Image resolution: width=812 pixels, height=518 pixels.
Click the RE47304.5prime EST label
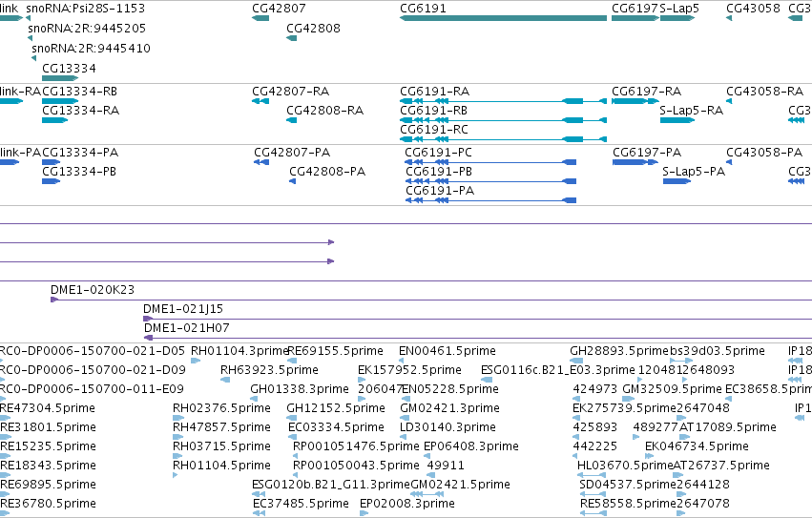click(48, 408)
